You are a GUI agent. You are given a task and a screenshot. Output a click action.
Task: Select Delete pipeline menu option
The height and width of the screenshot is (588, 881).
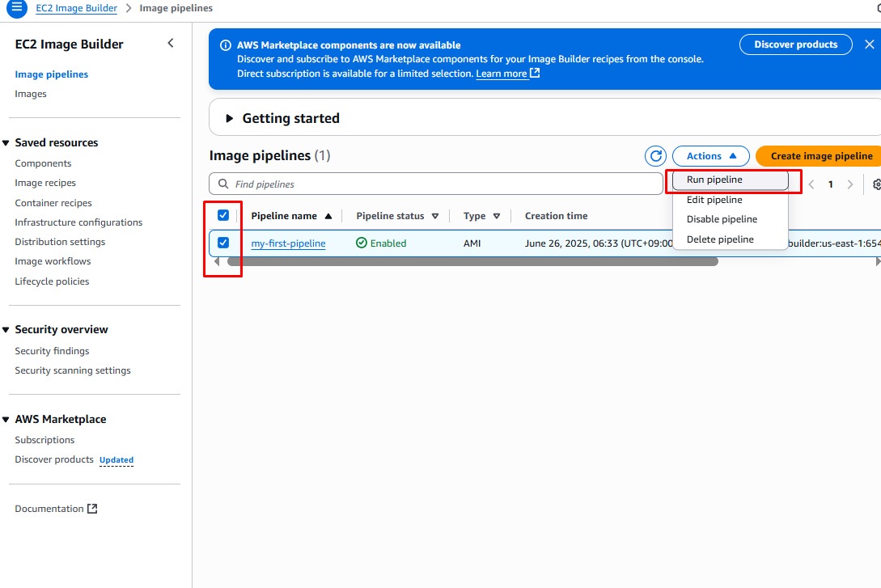(x=720, y=239)
